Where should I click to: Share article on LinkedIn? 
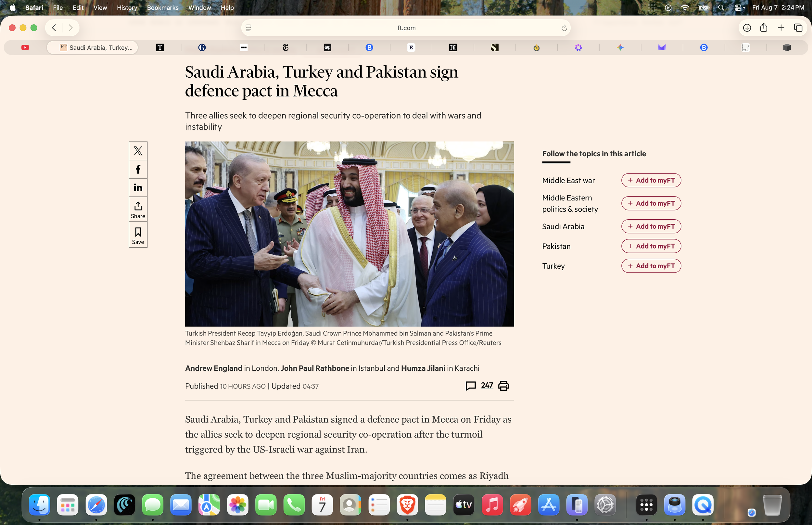pos(138,187)
